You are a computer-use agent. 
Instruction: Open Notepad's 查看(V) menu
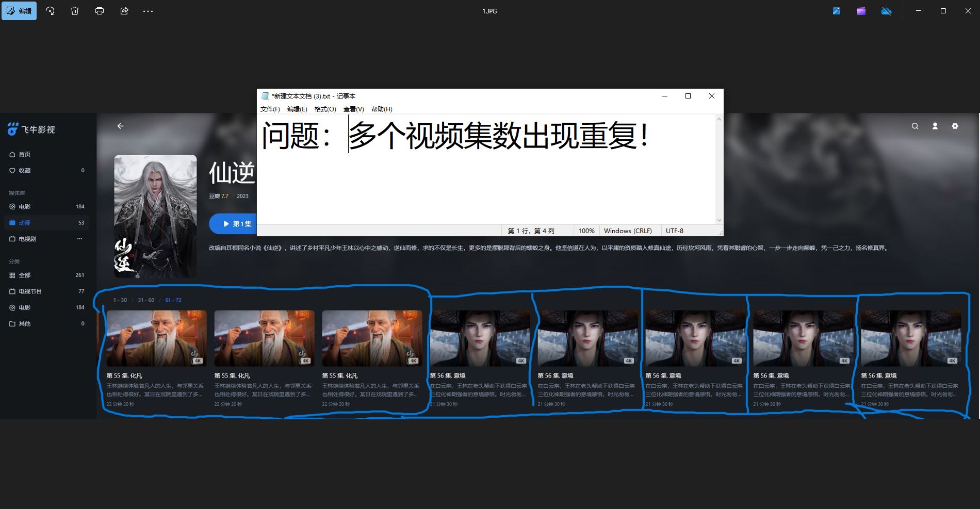tap(354, 109)
